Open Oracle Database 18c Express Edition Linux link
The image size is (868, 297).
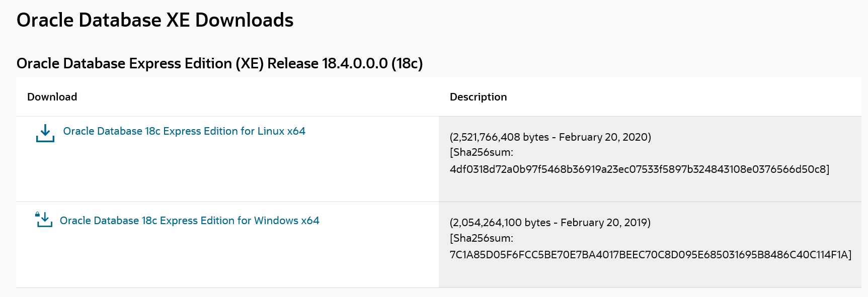184,131
